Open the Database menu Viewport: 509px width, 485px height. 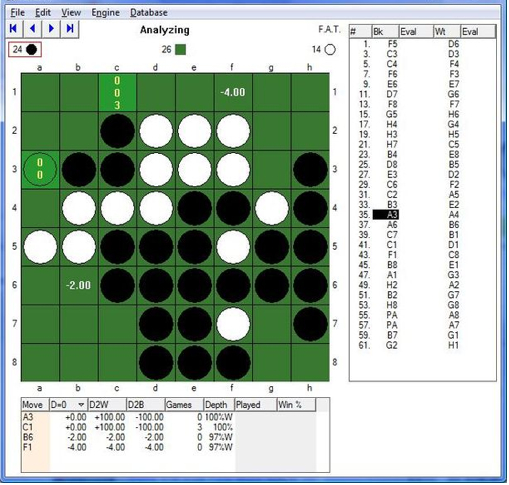click(x=149, y=13)
